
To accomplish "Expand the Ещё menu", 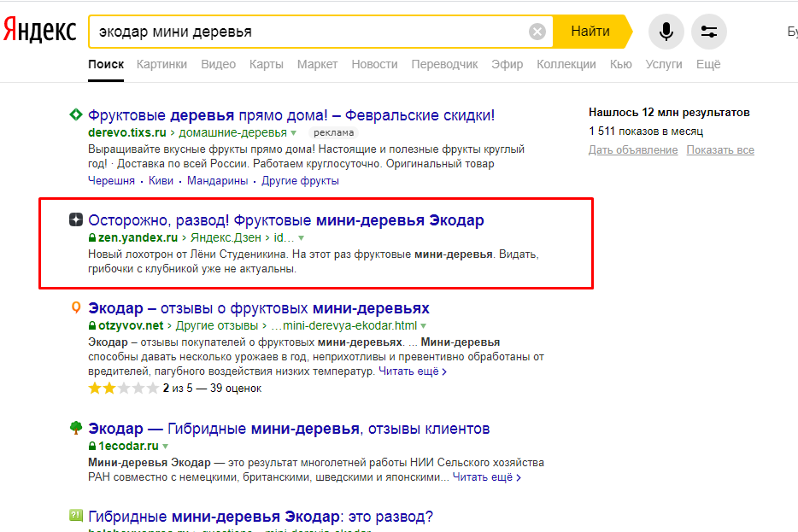I will pyautogui.click(x=708, y=65).
